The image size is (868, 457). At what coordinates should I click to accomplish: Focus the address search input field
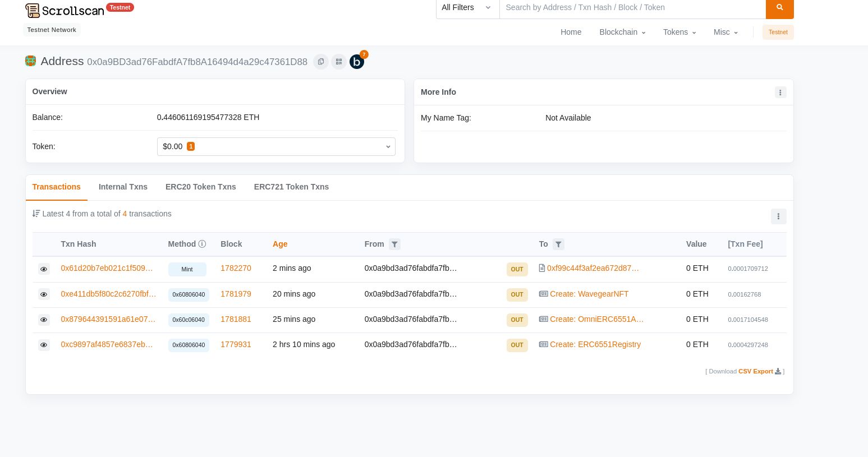pyautogui.click(x=632, y=8)
